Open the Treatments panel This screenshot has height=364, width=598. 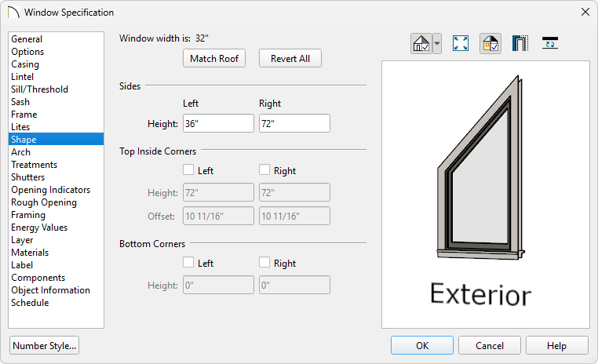[x=56, y=165]
